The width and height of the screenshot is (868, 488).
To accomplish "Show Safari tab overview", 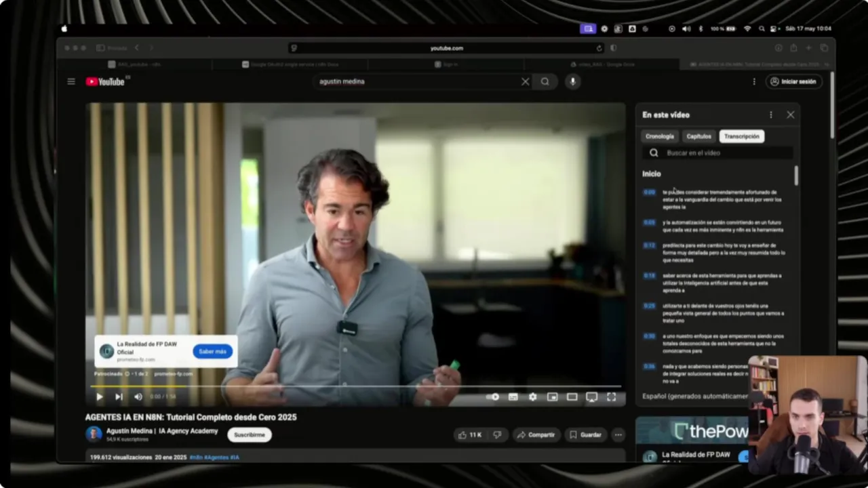I will pos(824,48).
